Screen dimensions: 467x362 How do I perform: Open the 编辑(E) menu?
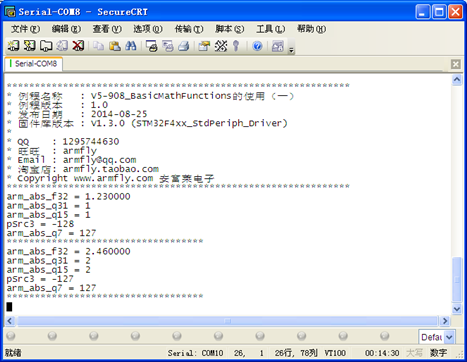66,29
